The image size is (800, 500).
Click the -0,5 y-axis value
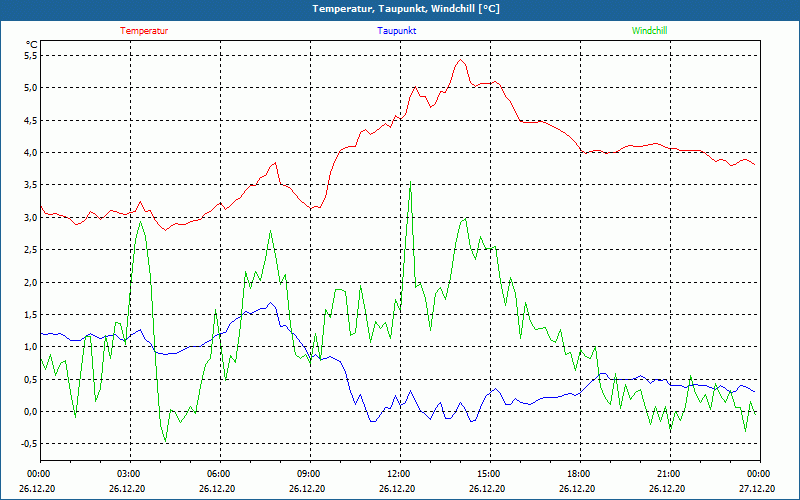[x=30, y=444]
